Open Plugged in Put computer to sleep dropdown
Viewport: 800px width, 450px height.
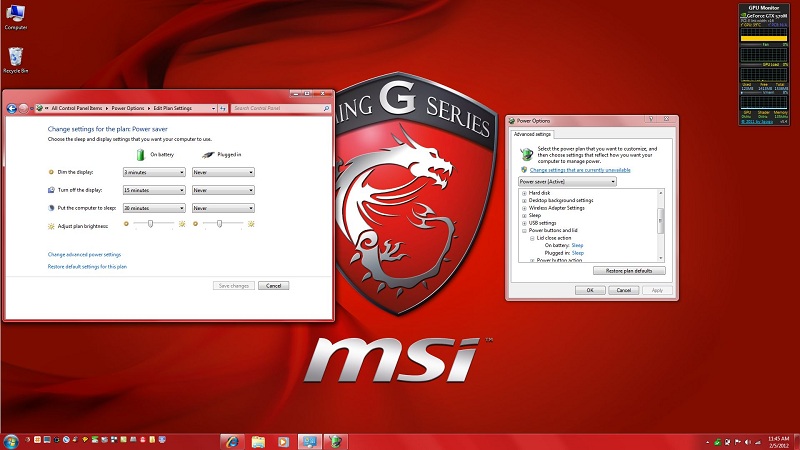click(x=223, y=208)
